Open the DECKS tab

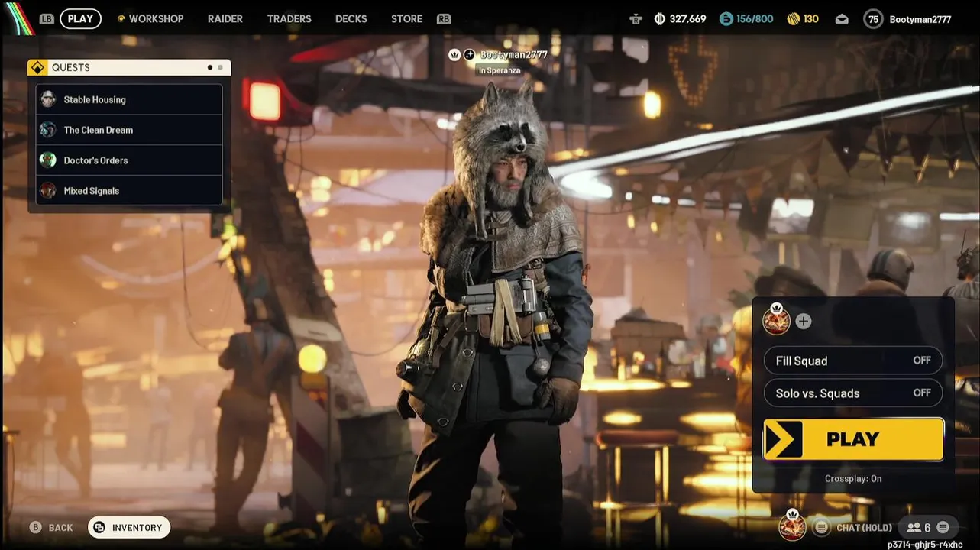(351, 18)
